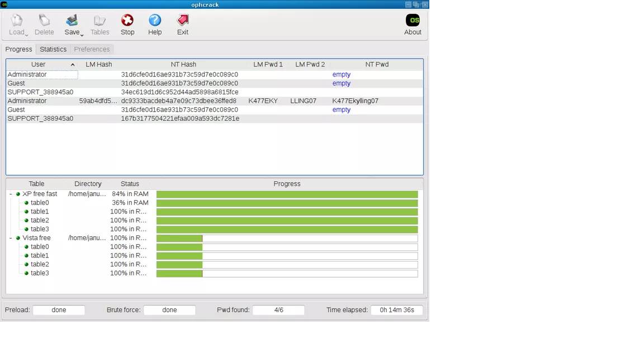Open the About ophcrack icon
Screen dimensions: 644x362
413,21
